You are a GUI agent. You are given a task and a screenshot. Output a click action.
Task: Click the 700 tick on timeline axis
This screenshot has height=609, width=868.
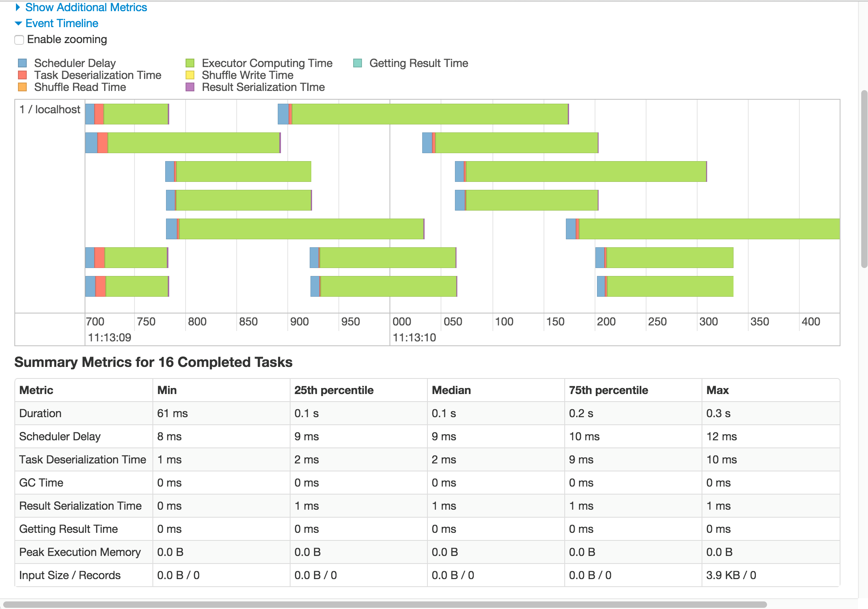coord(95,321)
